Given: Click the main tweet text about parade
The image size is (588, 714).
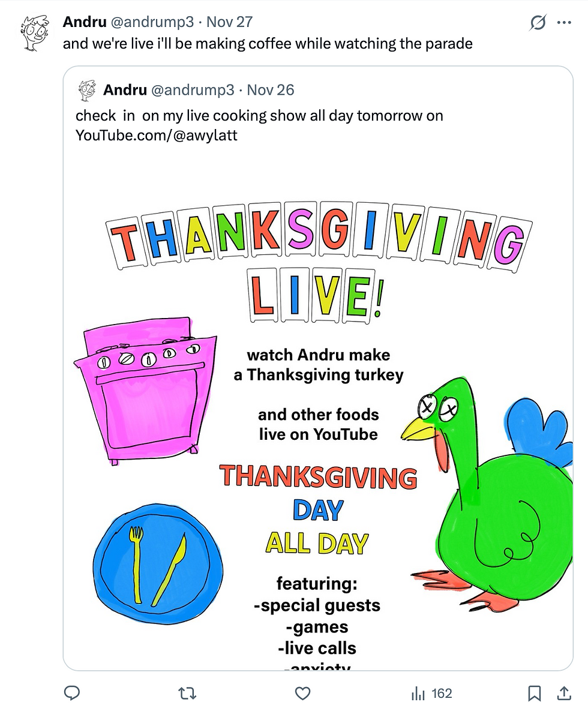Looking at the screenshot, I should 268,44.
